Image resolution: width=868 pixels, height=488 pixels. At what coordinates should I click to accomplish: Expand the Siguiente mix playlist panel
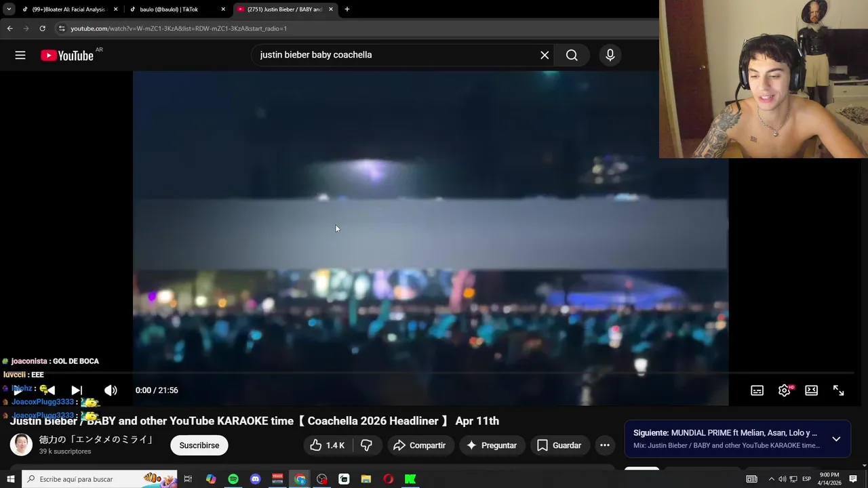coord(836,439)
